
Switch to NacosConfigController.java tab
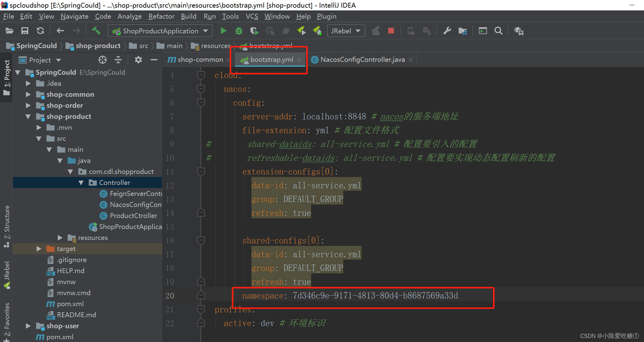(x=362, y=60)
